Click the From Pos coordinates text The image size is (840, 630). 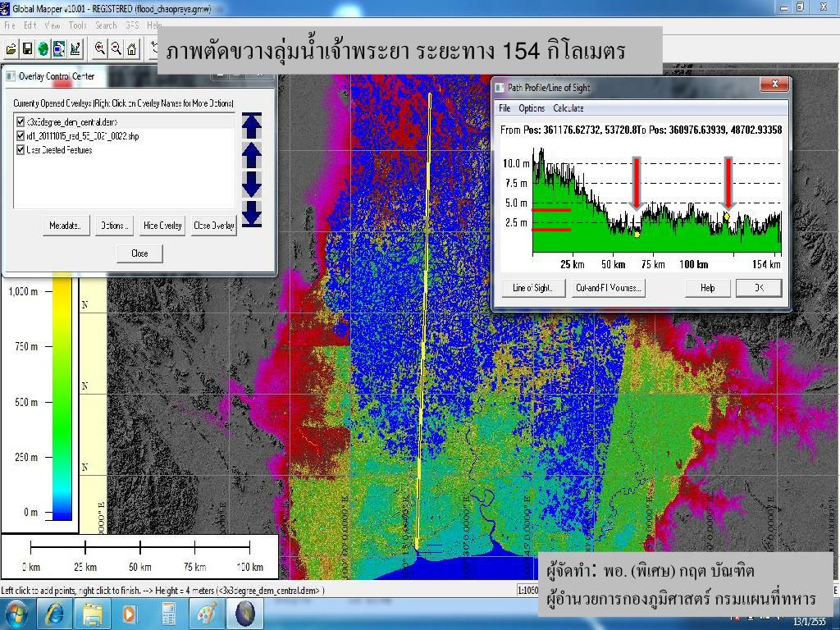569,130
